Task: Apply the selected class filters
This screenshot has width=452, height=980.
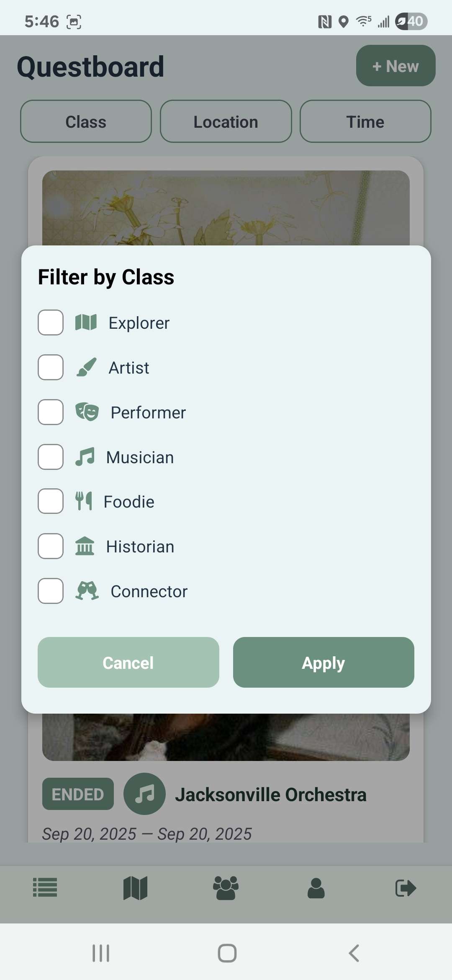Action: [324, 663]
